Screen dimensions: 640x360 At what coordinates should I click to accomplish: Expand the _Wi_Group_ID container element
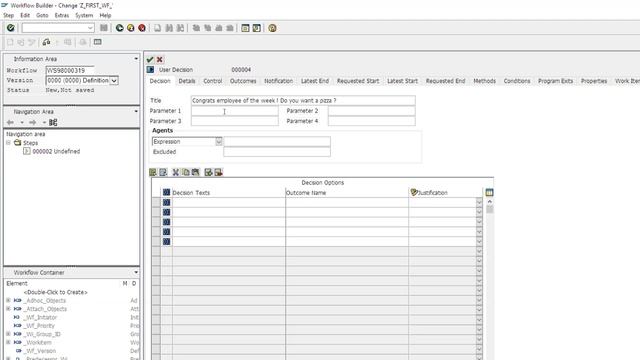click(8, 334)
